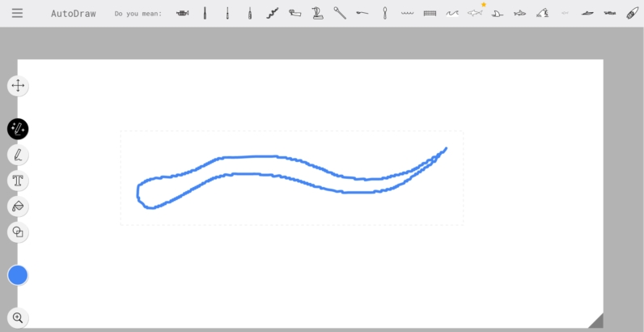This screenshot has height=332, width=644.
Task: Pick the starred shark suggestion
Action: 475,13
